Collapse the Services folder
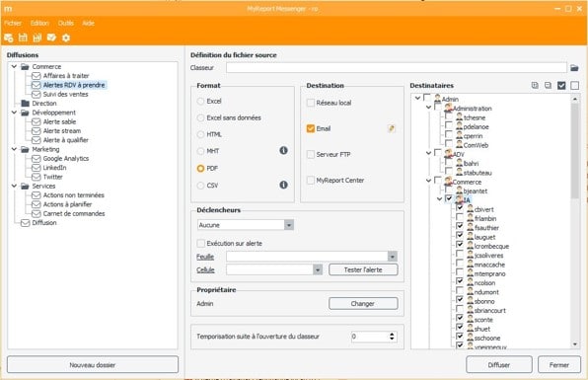Screen dimensions: 588x380 pyautogui.click(x=14, y=187)
